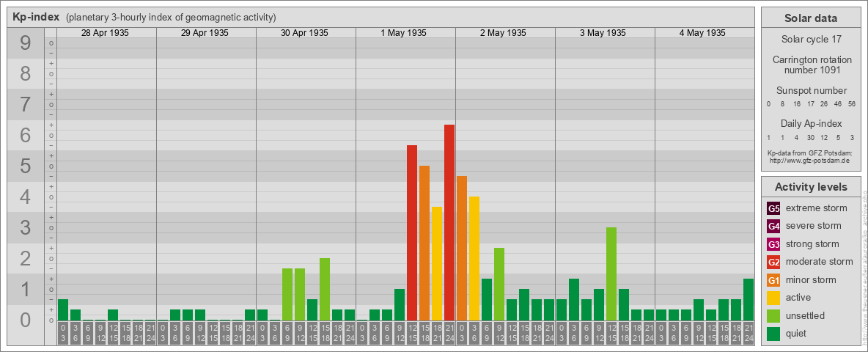Viewport: 868px width, 352px height.
Task: Click the '28 Apr 1935' date header
Action: coord(105,33)
